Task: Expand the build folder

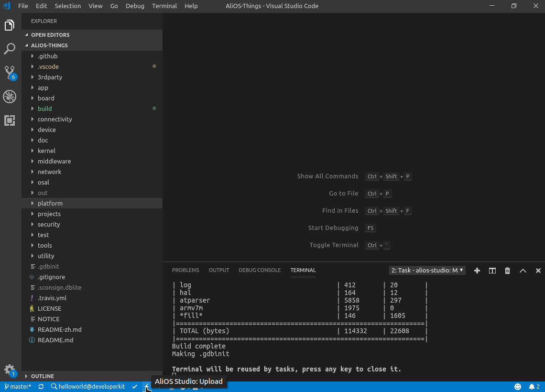Action: 92,109
